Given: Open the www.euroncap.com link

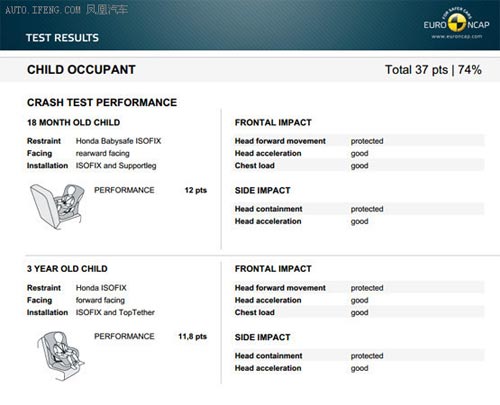Looking at the screenshot, I should pos(457,36).
